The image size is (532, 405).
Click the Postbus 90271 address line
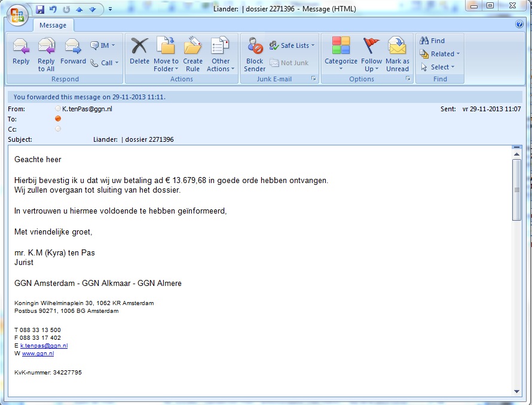pos(66,311)
